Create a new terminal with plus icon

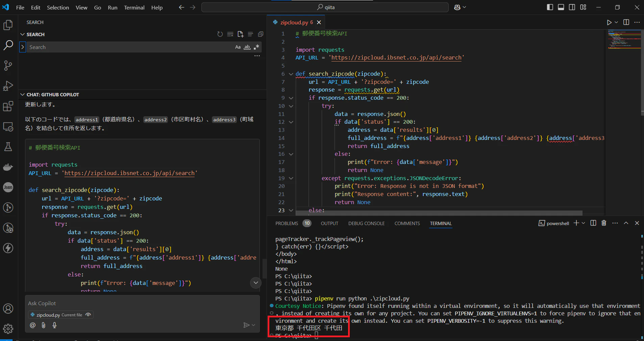click(x=576, y=223)
